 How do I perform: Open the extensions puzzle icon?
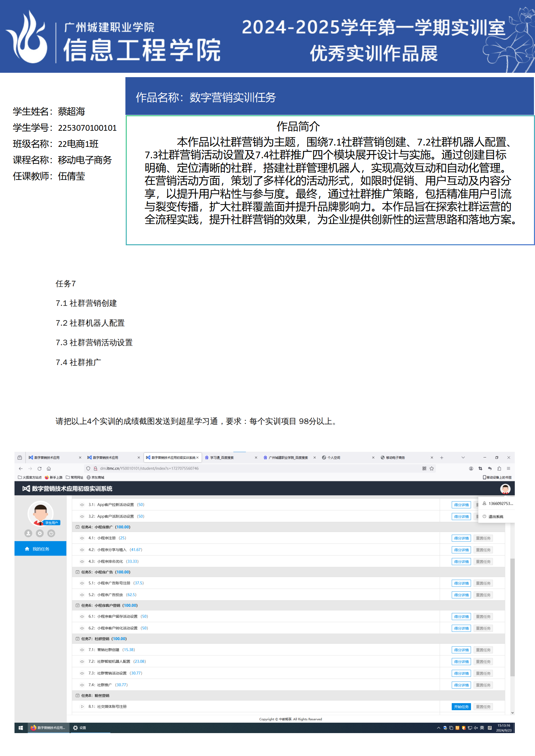pyautogui.click(x=499, y=468)
